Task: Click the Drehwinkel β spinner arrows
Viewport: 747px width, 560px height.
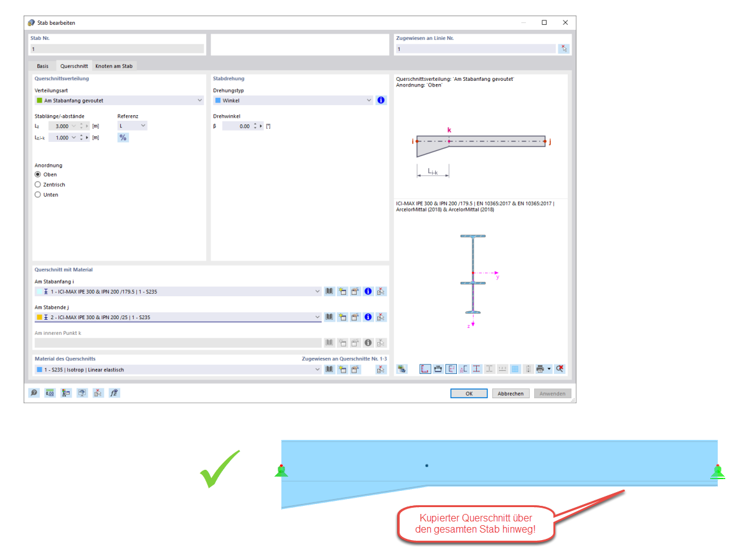Action: coord(255,126)
